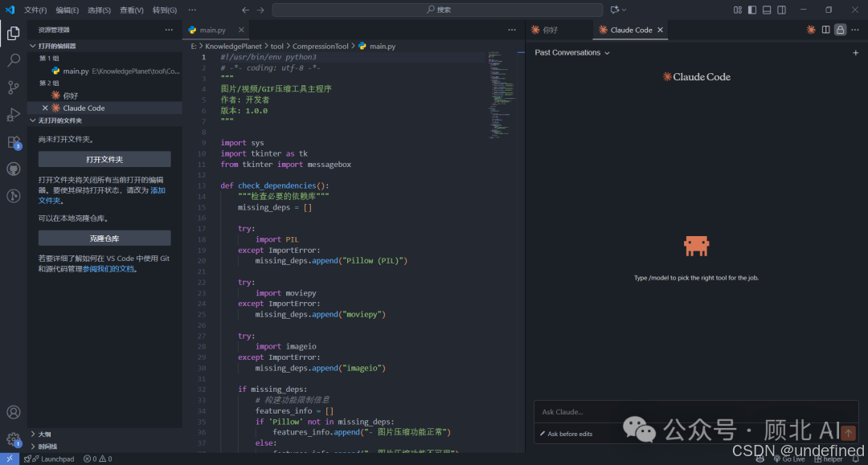
Task: Split the editor to the right
Action: (x=825, y=30)
